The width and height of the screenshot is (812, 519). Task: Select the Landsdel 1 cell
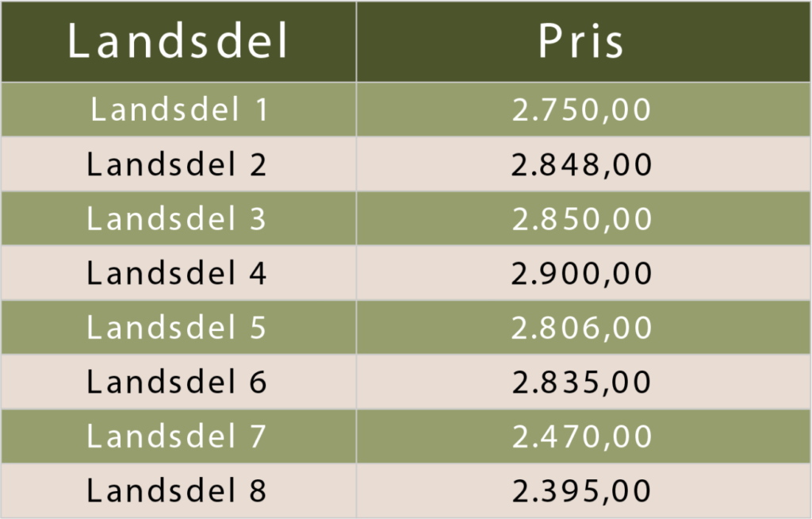coord(178,110)
